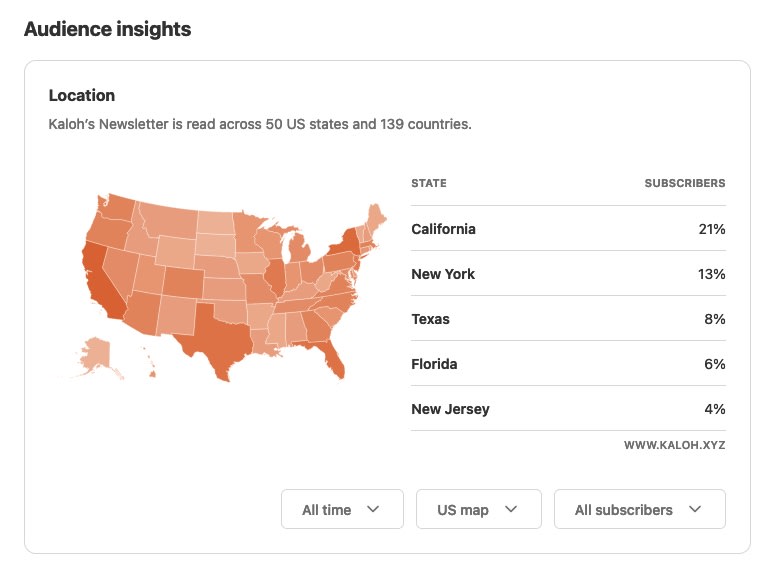This screenshot has width=769, height=570.
Task: Click the STATE column header
Action: tap(429, 183)
